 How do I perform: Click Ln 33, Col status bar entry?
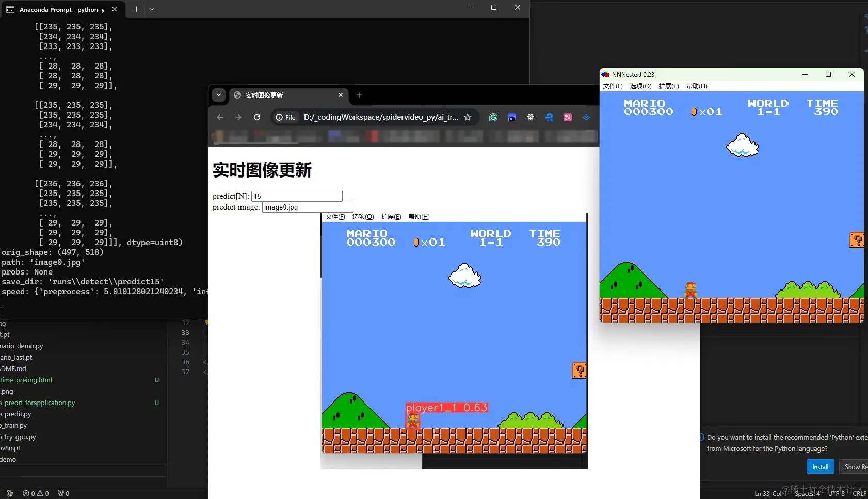(770, 493)
